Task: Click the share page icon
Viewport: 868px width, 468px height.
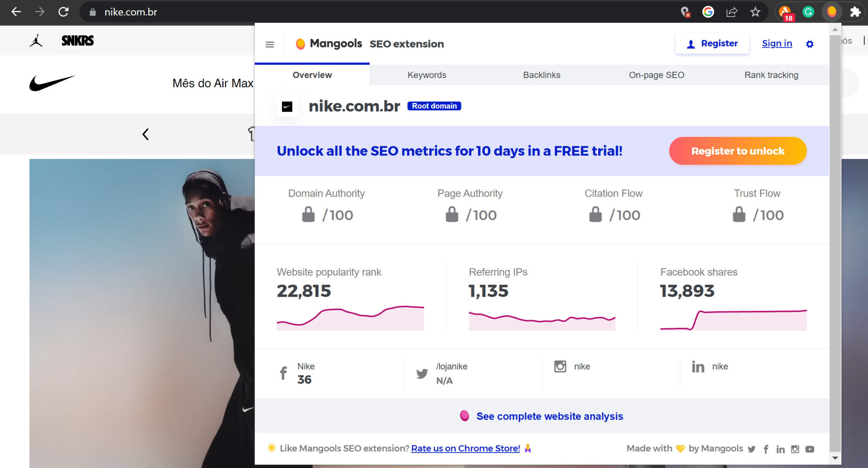Action: click(732, 12)
